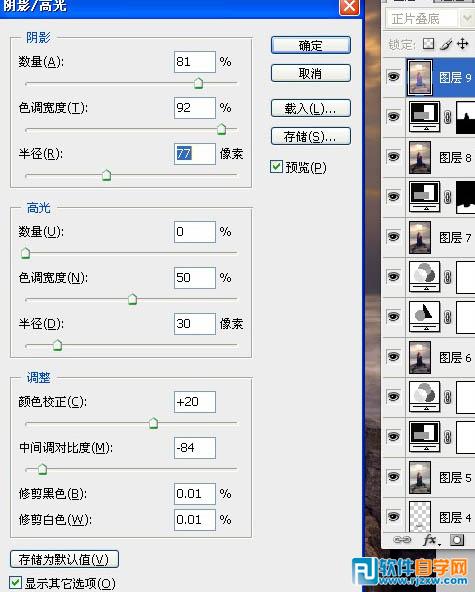The height and width of the screenshot is (592, 475).
Task: Select the 图层 8 layer thumbnail
Action: click(x=420, y=157)
